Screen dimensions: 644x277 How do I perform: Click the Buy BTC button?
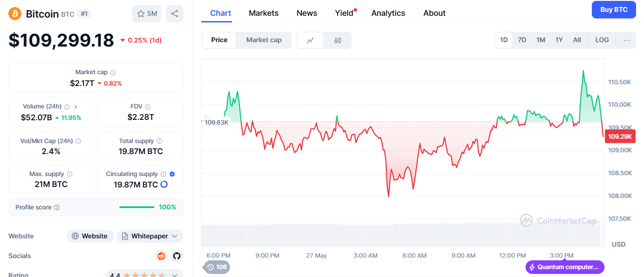point(614,10)
